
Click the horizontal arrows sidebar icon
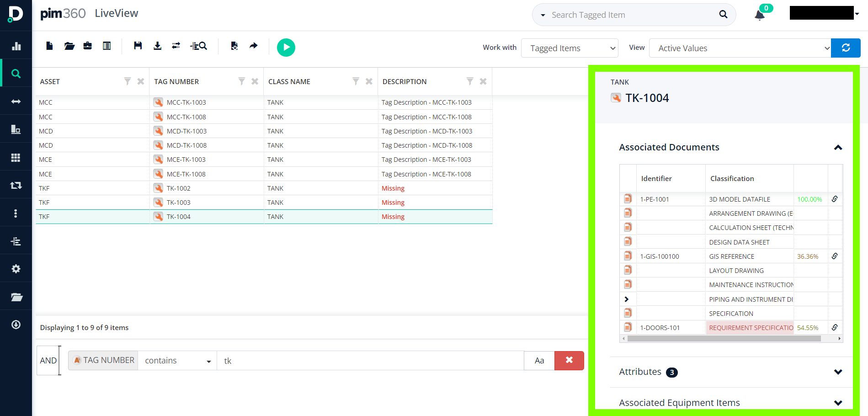point(16,101)
